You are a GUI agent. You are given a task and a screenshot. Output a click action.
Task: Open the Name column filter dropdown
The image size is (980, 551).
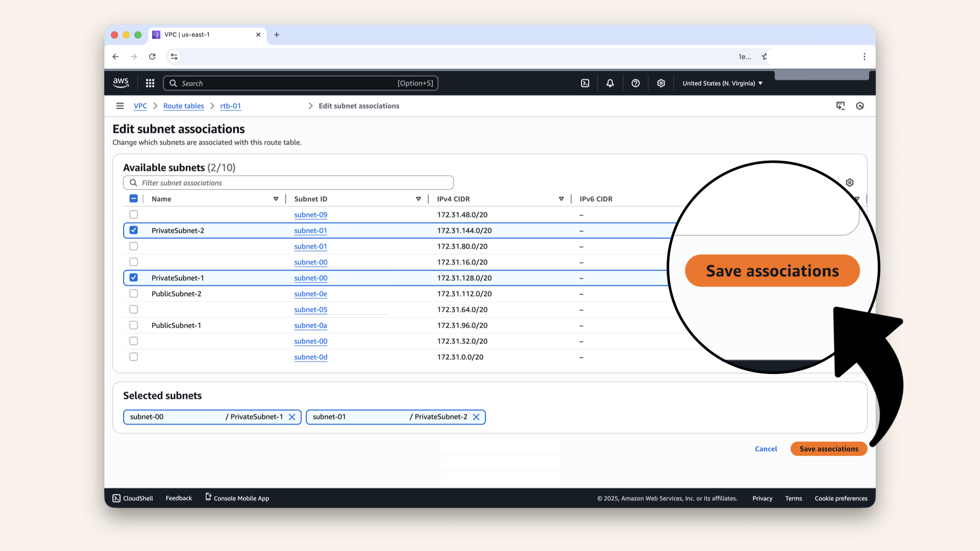point(276,198)
